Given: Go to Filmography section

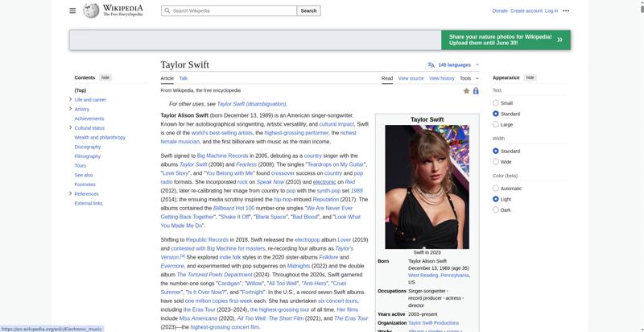Looking at the screenshot, I should [x=88, y=156].
